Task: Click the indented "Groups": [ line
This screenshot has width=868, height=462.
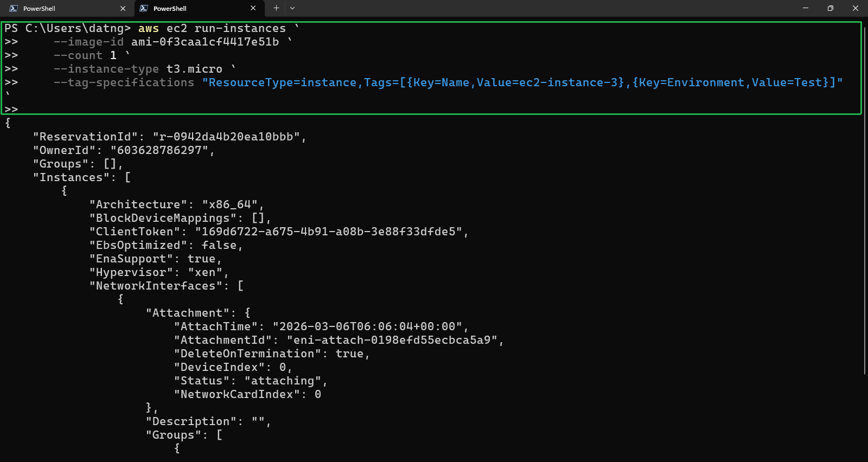Action: tap(184, 435)
